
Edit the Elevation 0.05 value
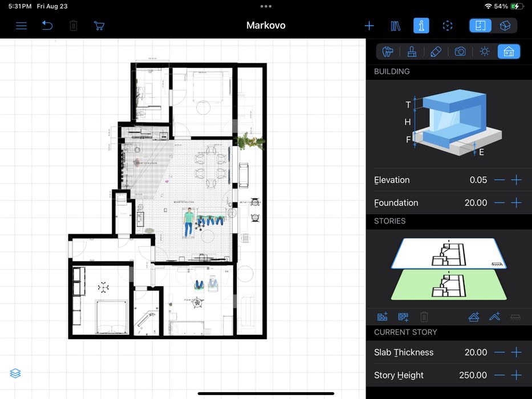478,180
